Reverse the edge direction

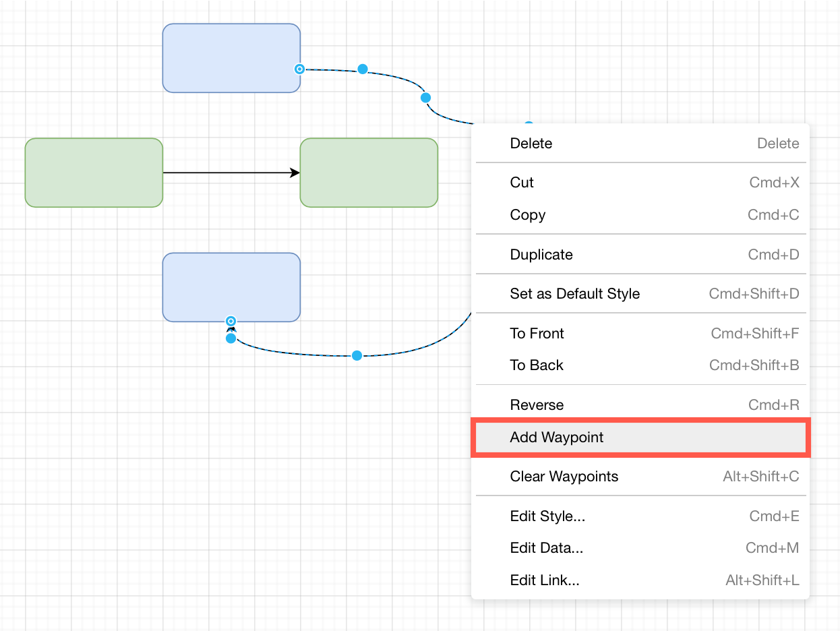coord(536,404)
